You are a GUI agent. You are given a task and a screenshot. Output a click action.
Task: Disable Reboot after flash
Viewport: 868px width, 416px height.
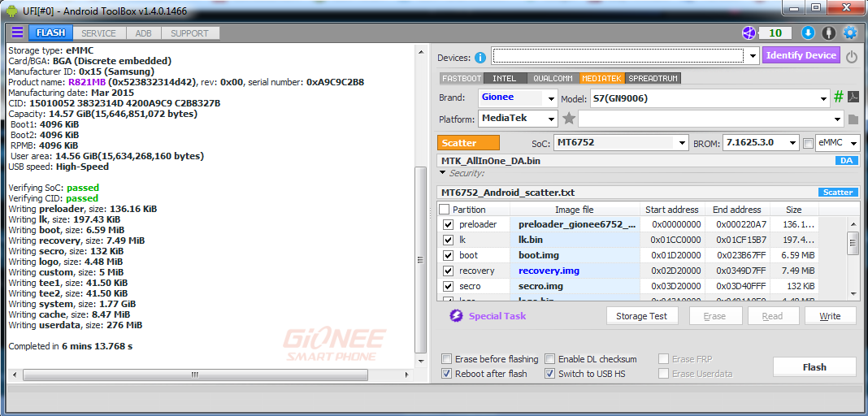[x=446, y=374]
